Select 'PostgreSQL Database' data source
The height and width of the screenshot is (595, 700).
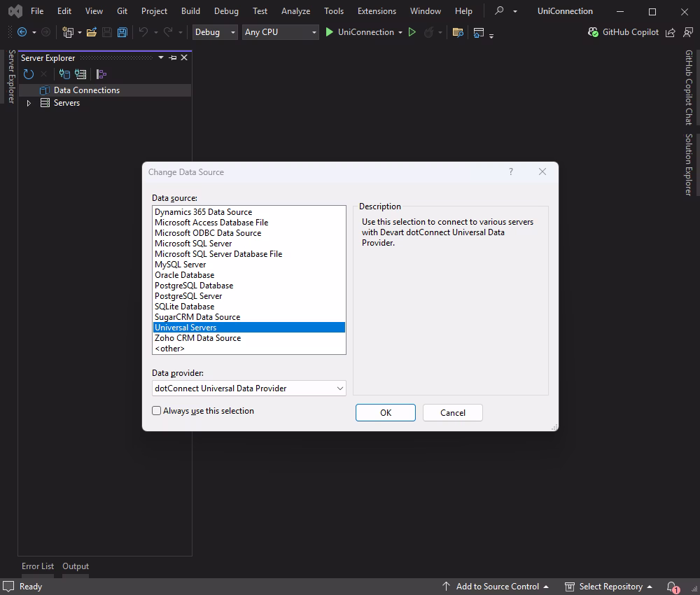(x=248, y=285)
